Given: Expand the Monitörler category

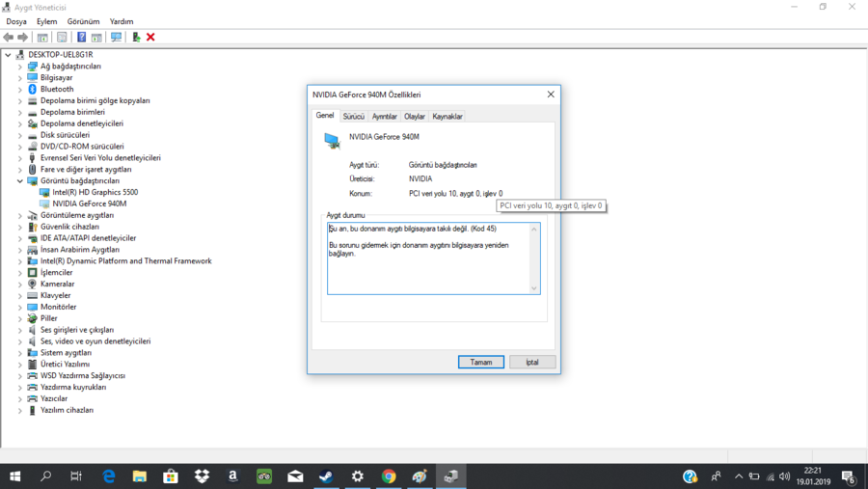Looking at the screenshot, I should 20,308.
